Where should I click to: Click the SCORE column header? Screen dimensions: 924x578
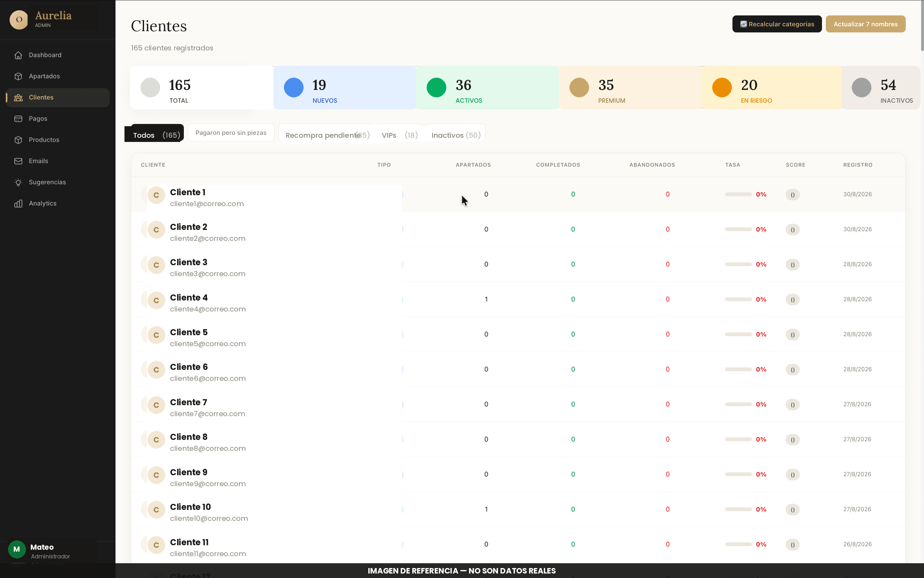[x=795, y=165]
